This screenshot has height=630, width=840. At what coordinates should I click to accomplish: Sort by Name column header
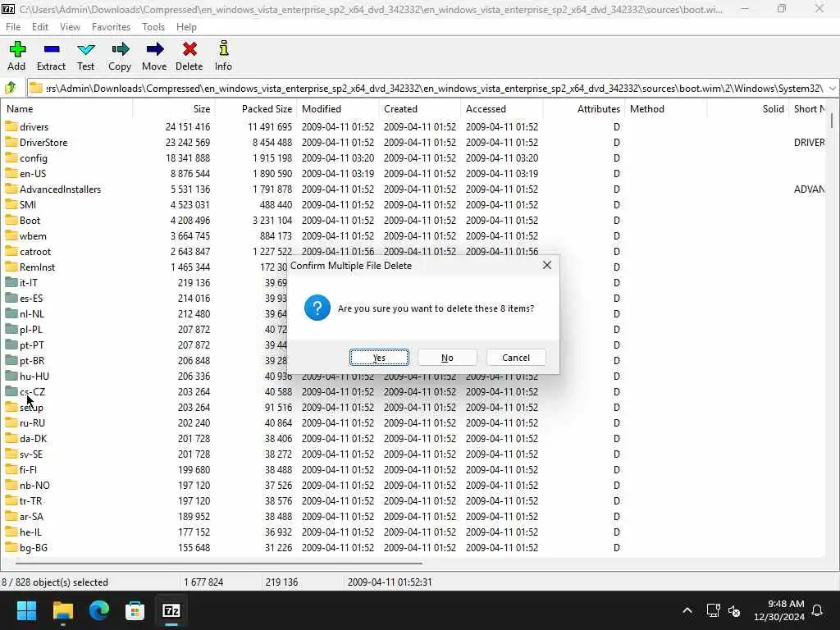pyautogui.click(x=66, y=109)
